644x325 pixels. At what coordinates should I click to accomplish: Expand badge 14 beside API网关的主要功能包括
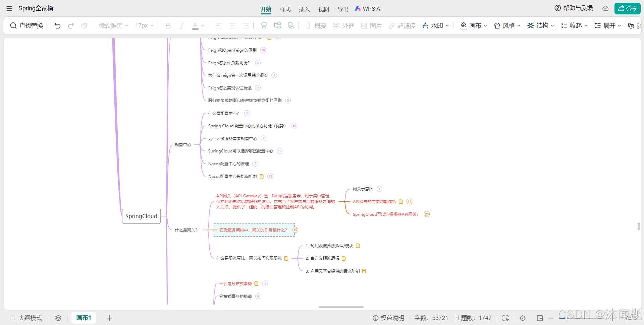coord(409,202)
